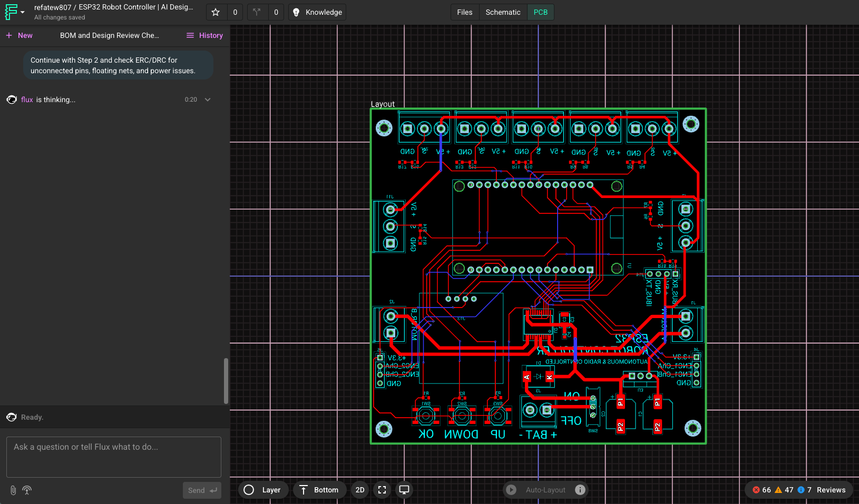
Task: Click the broadcast signal icon below chat box
Action: (27, 490)
